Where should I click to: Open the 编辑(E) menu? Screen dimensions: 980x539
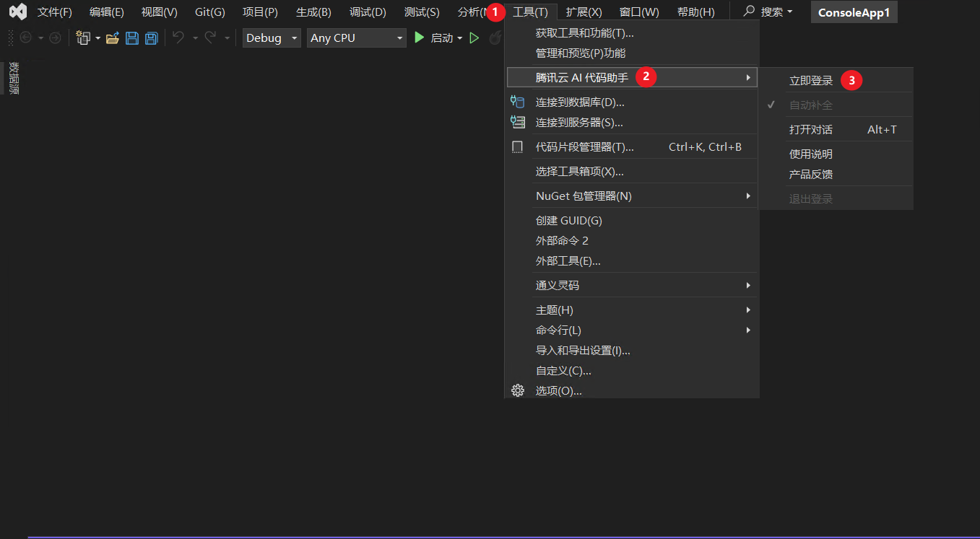pyautogui.click(x=107, y=12)
